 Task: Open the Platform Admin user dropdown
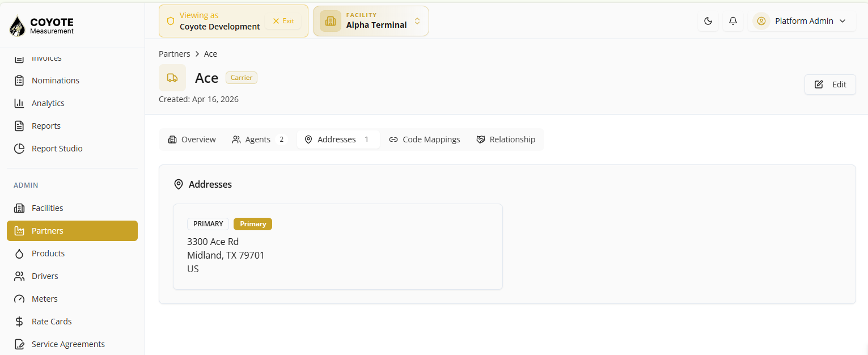(x=802, y=21)
